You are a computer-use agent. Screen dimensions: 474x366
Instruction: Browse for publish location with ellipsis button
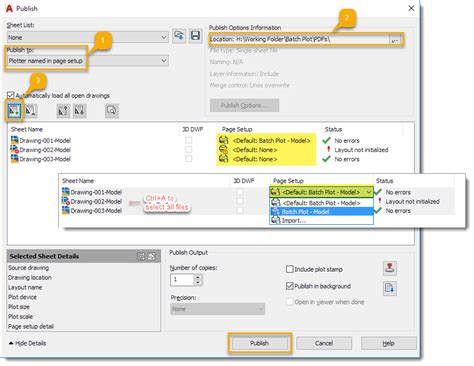[x=395, y=40]
